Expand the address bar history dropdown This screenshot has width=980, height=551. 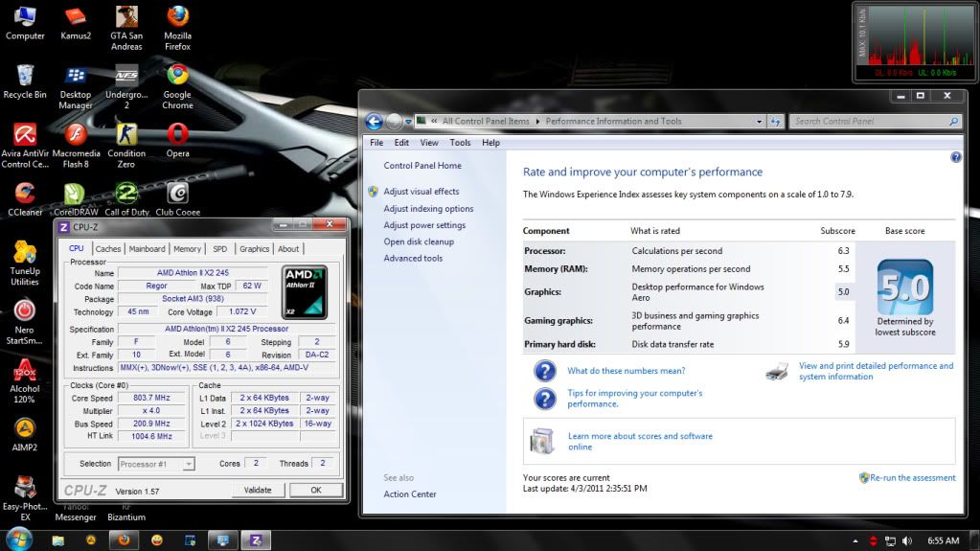point(759,122)
